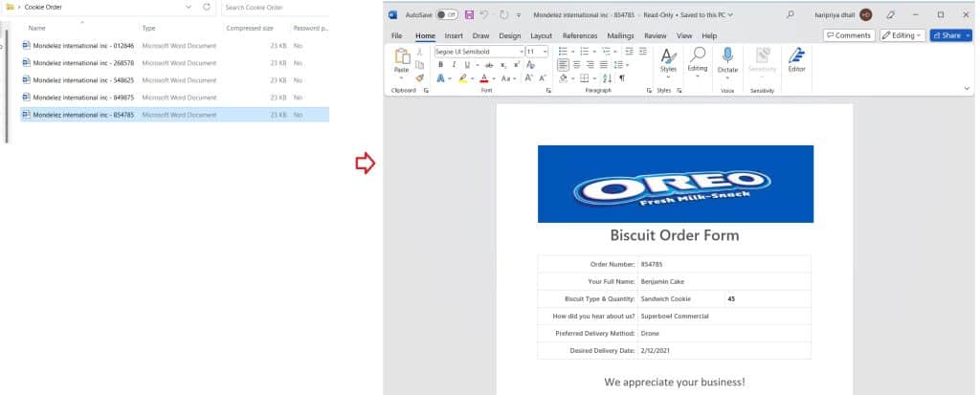The height and width of the screenshot is (395, 980).
Task: Apply Strikethrough formatting
Action: [x=489, y=65]
